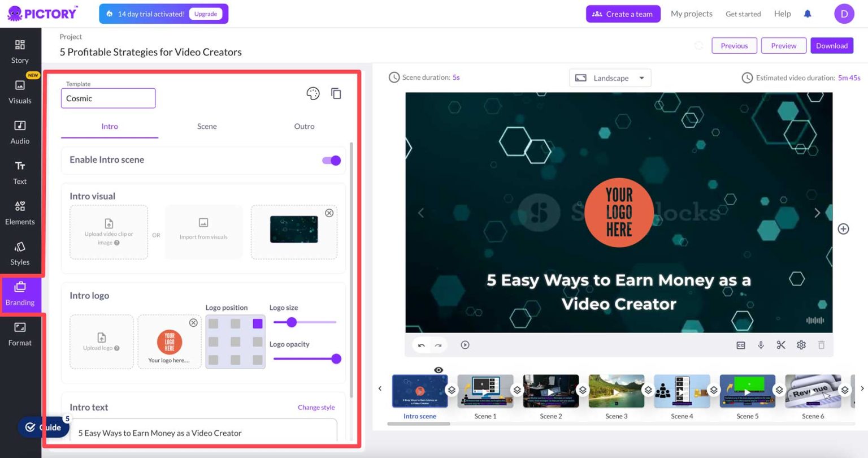Viewport: 868px width, 458px height.
Task: Switch to the Outro tab
Action: tap(304, 127)
